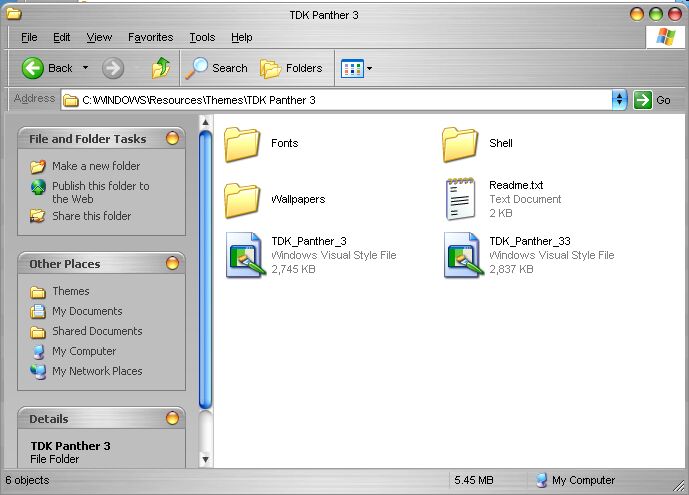This screenshot has height=495, width=689.
Task: Click the Windows flag logo
Action: [666, 37]
